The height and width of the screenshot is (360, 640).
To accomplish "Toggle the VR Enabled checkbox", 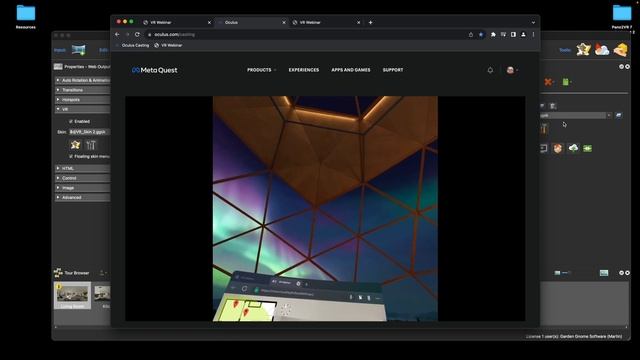I will (71, 121).
